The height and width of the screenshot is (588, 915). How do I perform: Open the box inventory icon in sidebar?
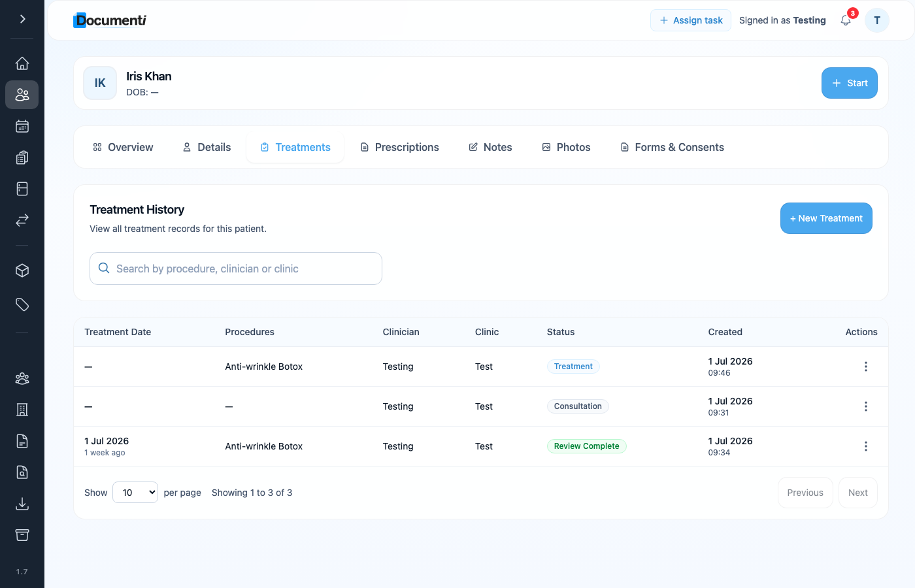pos(22,270)
